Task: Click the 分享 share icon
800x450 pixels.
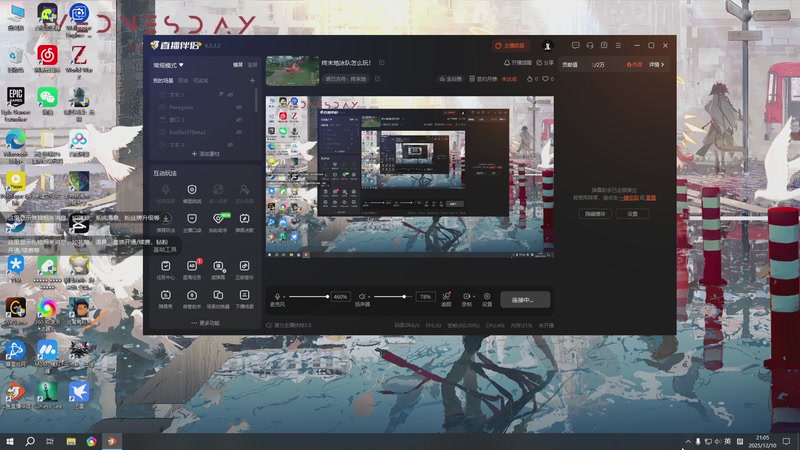Action: tap(539, 63)
